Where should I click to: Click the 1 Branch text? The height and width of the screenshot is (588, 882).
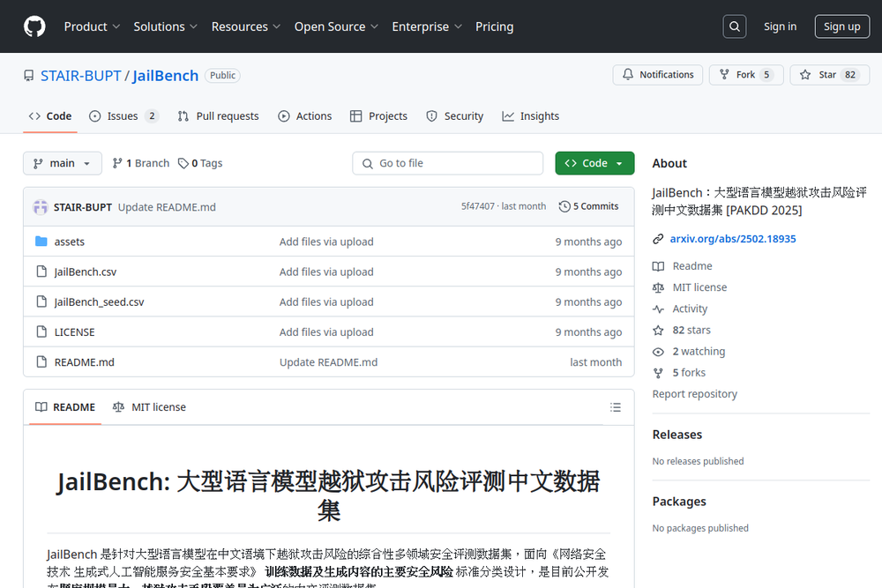point(147,163)
